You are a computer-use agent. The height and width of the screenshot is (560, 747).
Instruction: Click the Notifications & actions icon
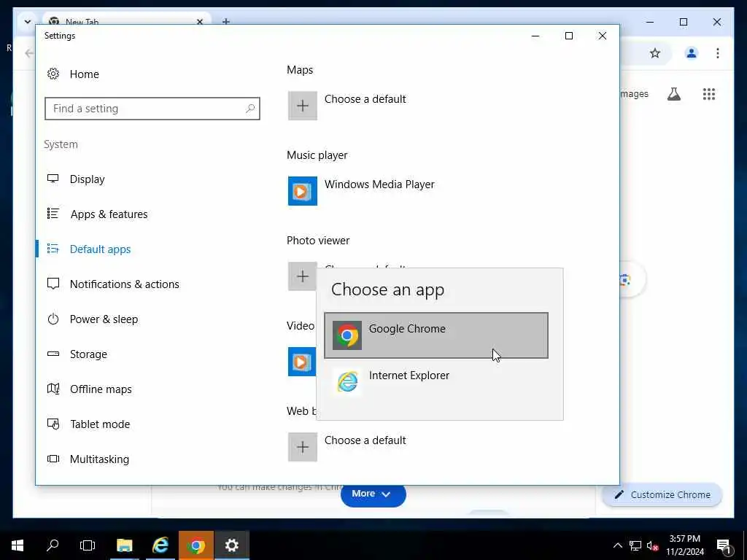[x=53, y=284]
